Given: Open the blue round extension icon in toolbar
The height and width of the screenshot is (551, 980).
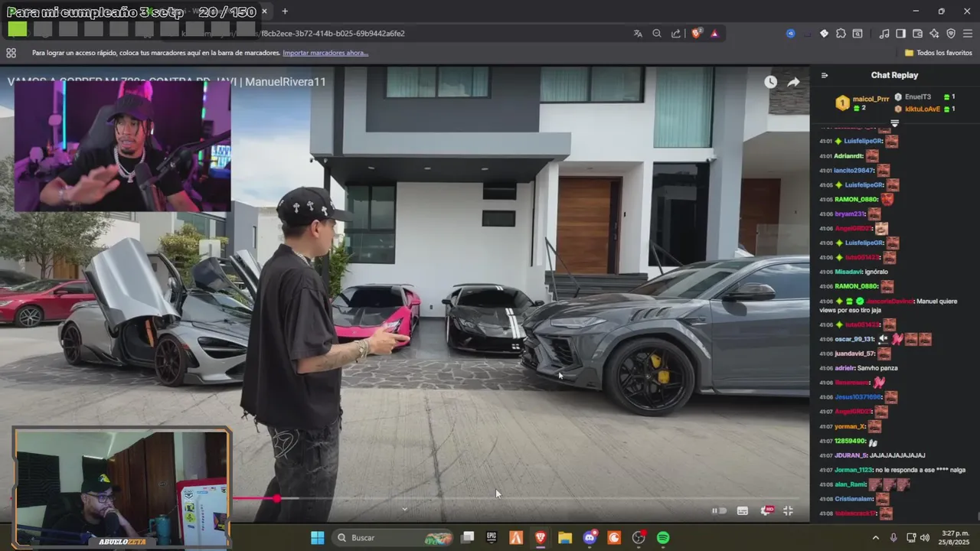Looking at the screenshot, I should (791, 34).
